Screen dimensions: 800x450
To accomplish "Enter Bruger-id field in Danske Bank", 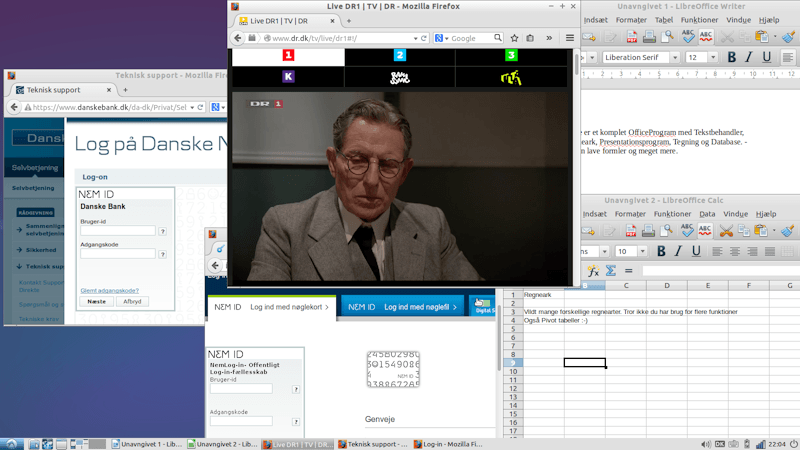I will tap(117, 231).
